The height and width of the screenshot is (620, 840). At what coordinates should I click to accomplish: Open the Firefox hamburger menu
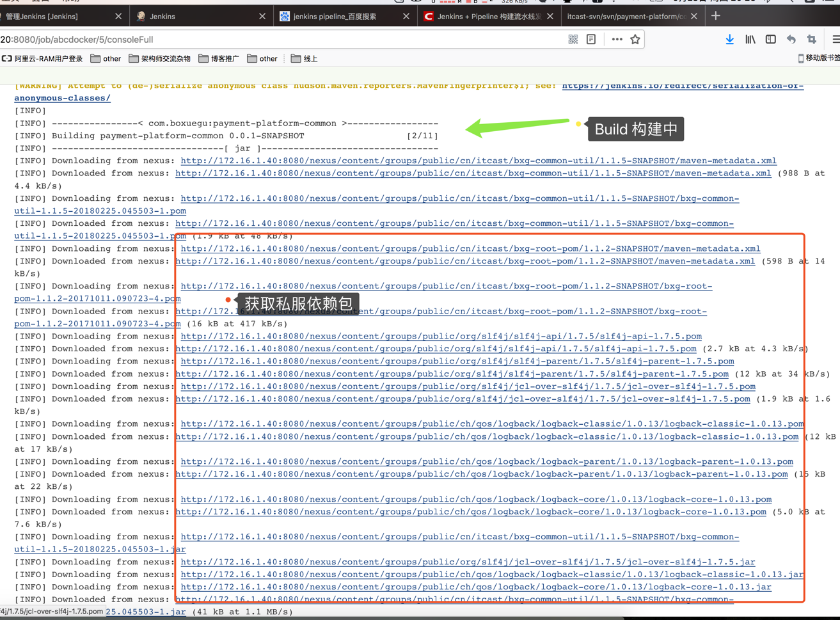836,40
